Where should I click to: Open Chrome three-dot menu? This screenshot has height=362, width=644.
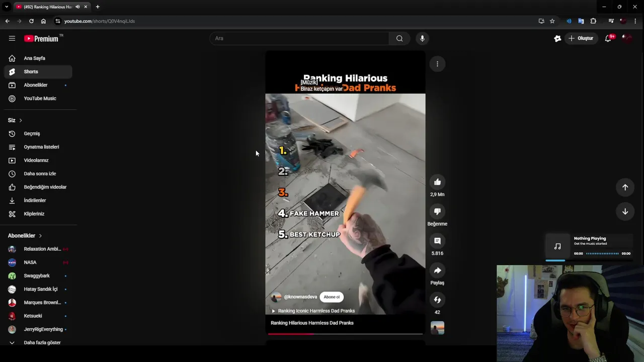(636, 21)
